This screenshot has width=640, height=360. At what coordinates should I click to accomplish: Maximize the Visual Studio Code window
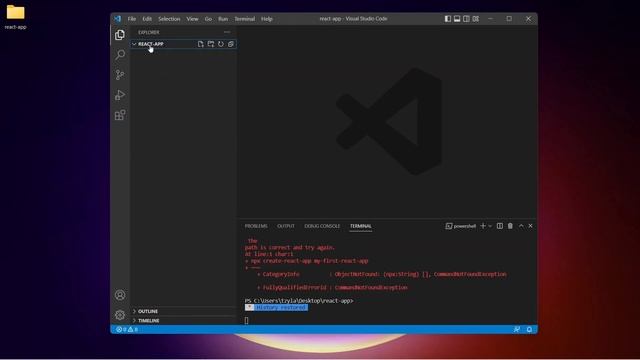[509, 19]
